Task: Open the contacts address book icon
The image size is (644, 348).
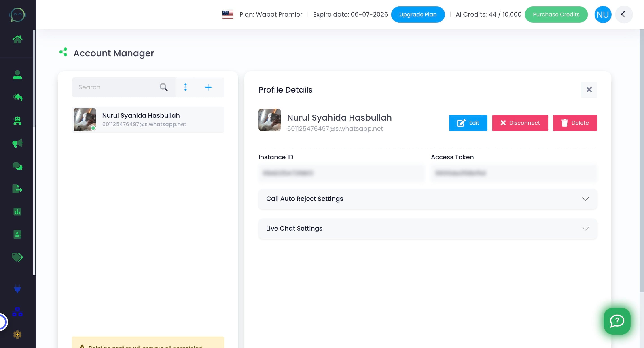Action: [x=17, y=235]
